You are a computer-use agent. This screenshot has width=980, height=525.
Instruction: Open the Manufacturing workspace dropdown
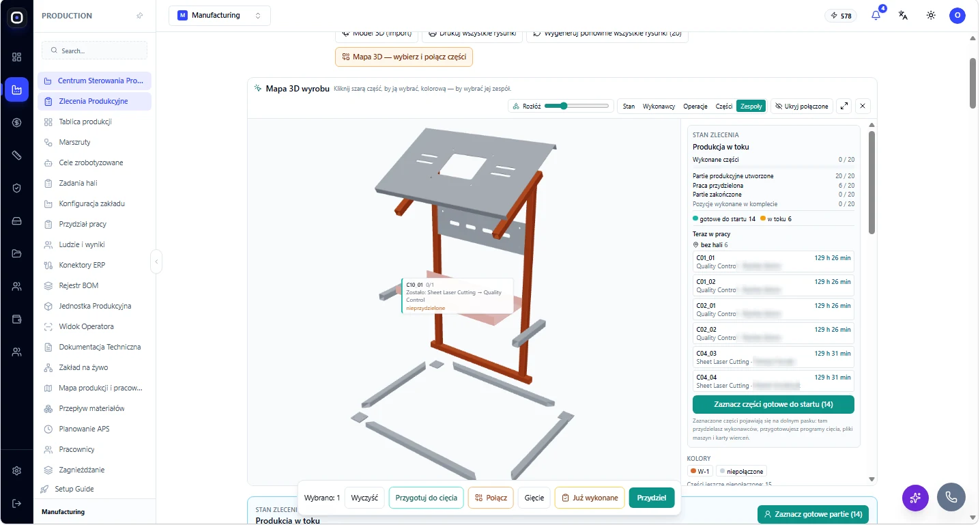(220, 16)
